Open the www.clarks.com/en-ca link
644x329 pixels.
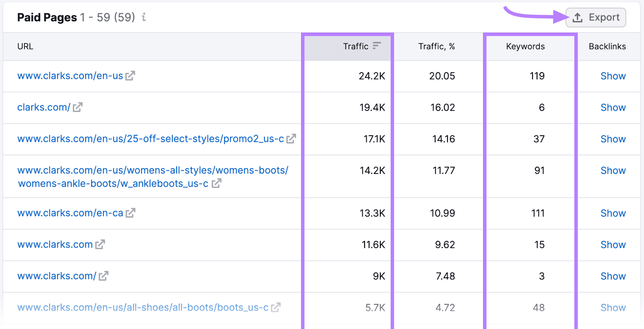(x=70, y=213)
